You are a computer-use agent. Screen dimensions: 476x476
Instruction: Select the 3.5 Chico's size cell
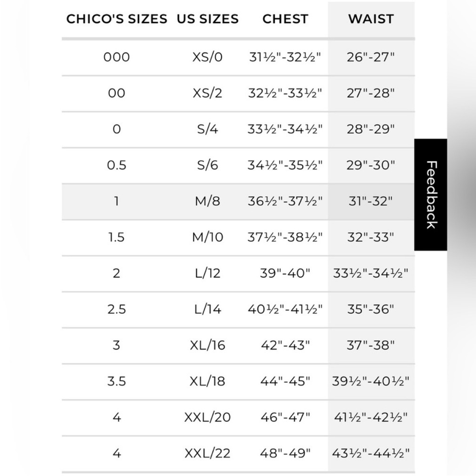pos(117,381)
